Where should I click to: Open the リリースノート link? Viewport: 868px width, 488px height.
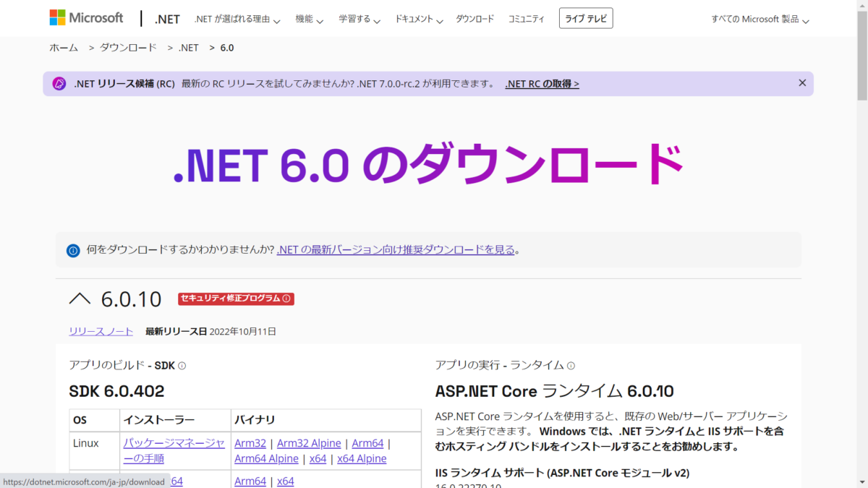tap(100, 330)
